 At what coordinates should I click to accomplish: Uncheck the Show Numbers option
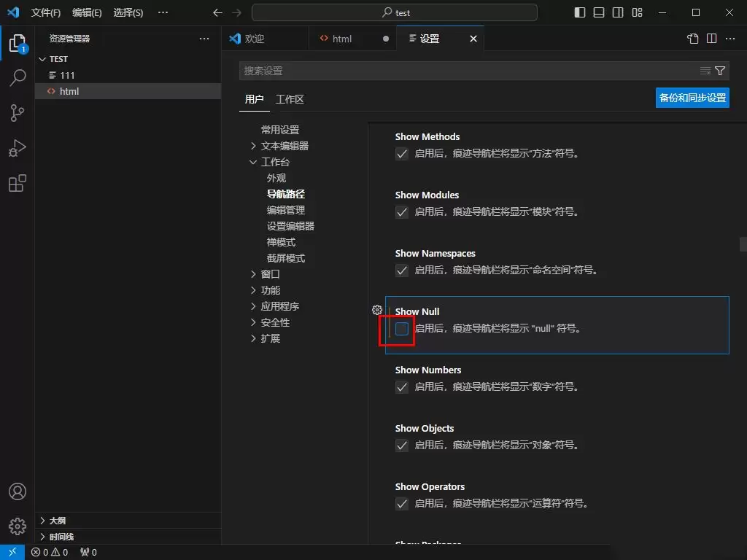402,387
